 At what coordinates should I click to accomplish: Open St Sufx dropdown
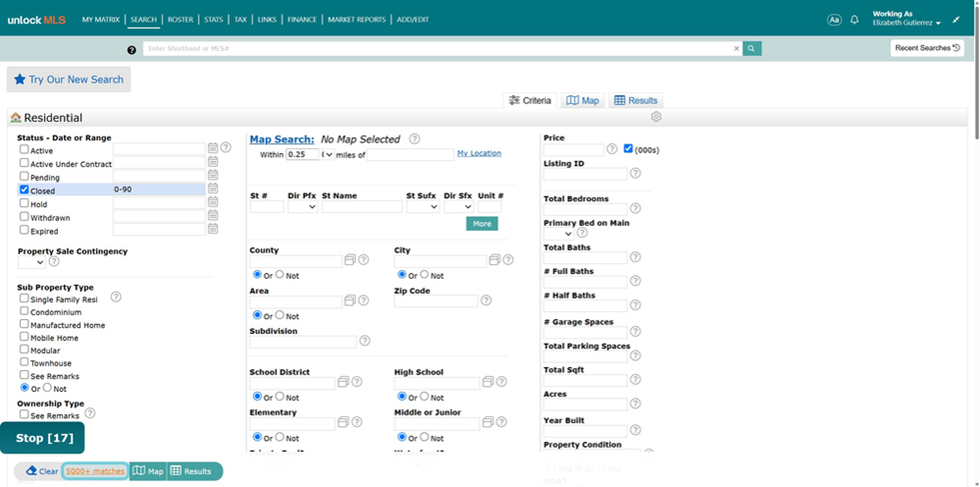[423, 207]
